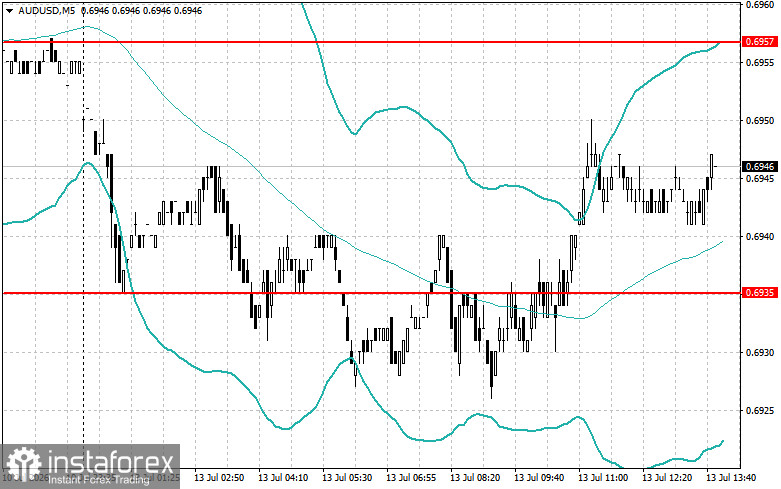The width and height of the screenshot is (781, 489).
Task: Click the InstaForex gear logo icon
Action: click(x=24, y=464)
